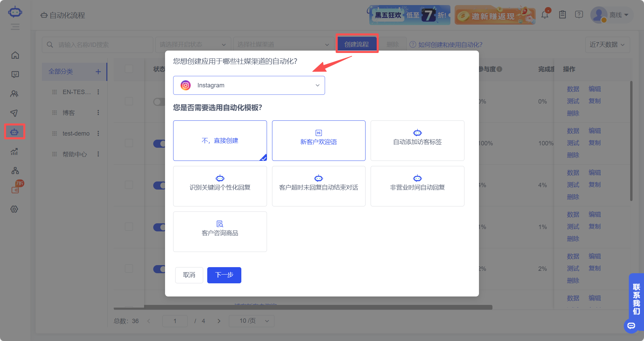Open the wallet icon with the 7折 badge

15,190
